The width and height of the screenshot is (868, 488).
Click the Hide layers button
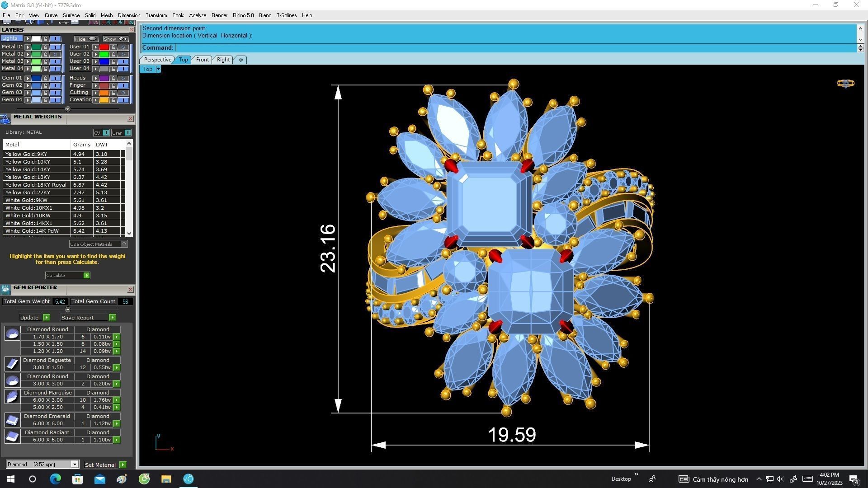click(x=86, y=39)
